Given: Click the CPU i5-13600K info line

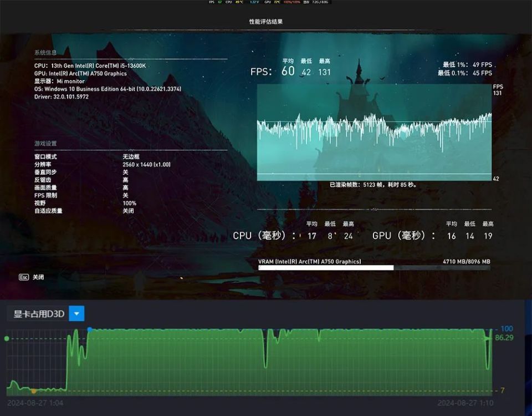Looking at the screenshot, I should (90, 65).
